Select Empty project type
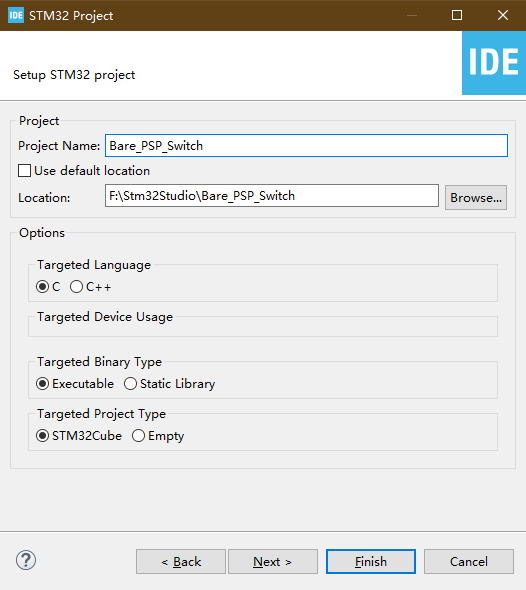 point(138,436)
